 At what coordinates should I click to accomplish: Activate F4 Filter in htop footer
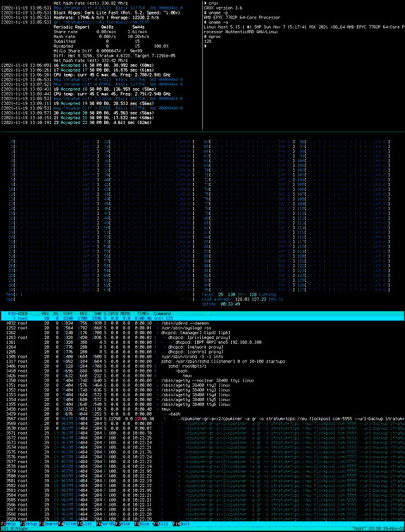(x=67, y=524)
